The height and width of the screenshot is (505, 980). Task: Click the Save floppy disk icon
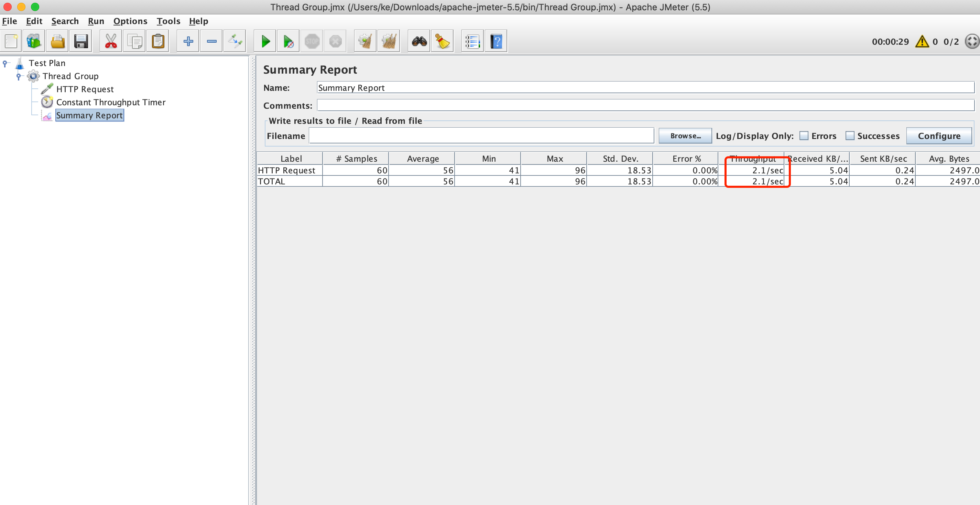click(x=81, y=41)
